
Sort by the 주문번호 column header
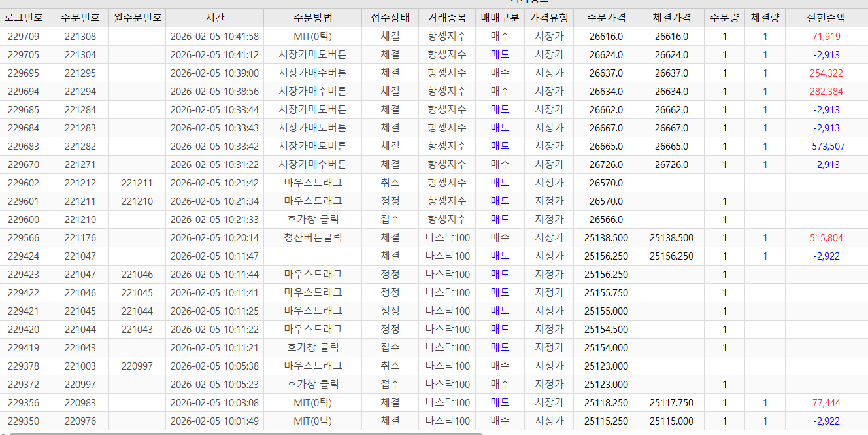point(80,18)
